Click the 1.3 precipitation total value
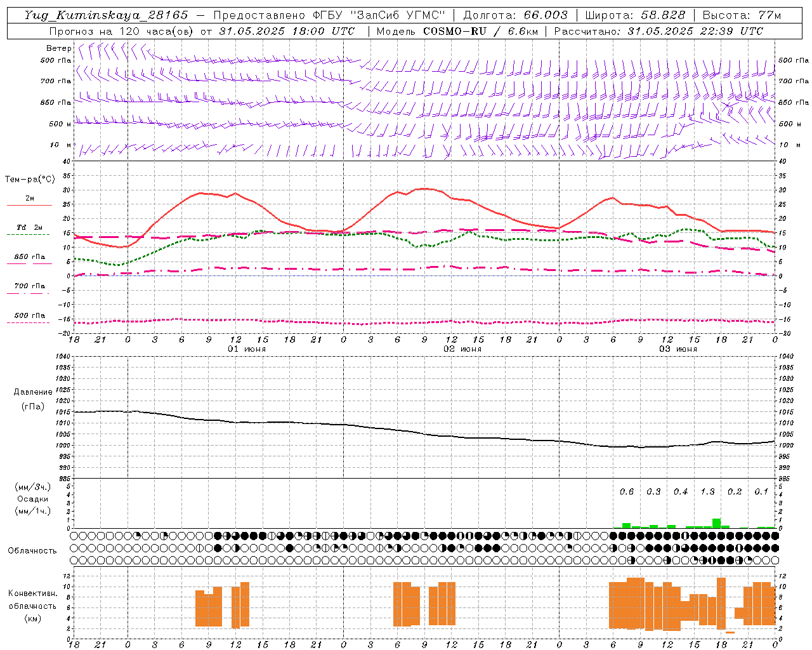812x650 pixels. point(707,491)
